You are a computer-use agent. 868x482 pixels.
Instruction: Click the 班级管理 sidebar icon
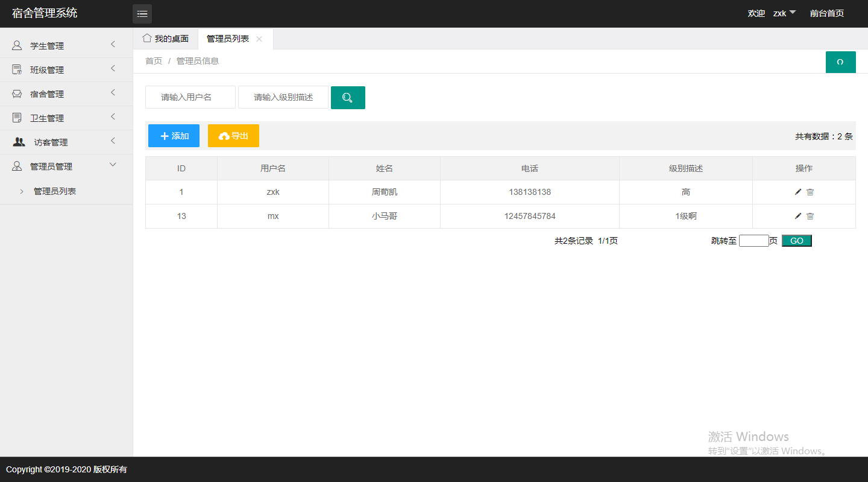click(17, 69)
